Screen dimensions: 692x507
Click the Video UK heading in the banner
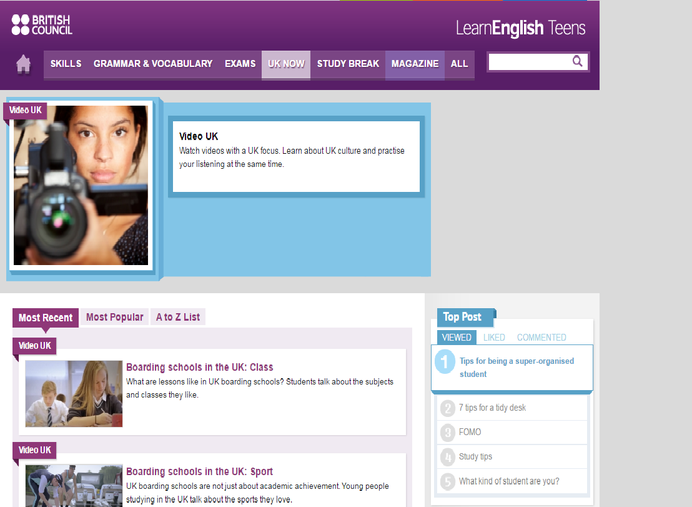[199, 136]
